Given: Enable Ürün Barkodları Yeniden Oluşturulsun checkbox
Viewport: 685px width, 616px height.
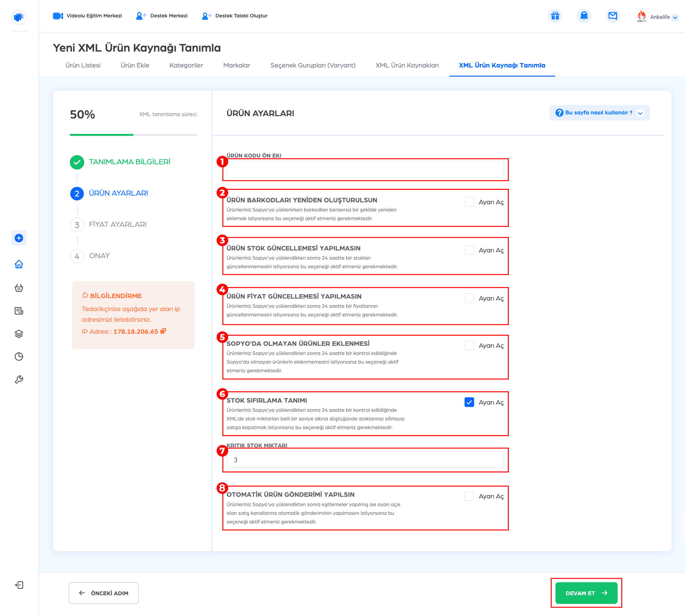Looking at the screenshot, I should click(x=469, y=202).
